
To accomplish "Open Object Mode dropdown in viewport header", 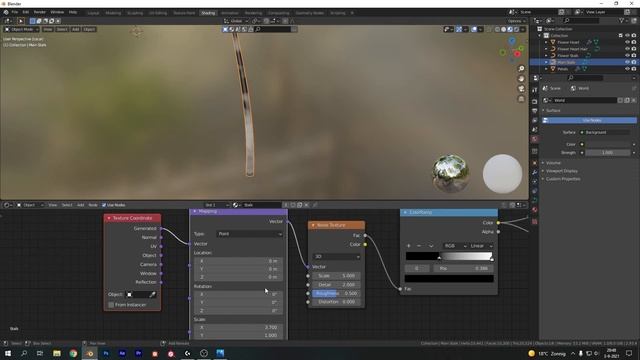I will 22,29.
